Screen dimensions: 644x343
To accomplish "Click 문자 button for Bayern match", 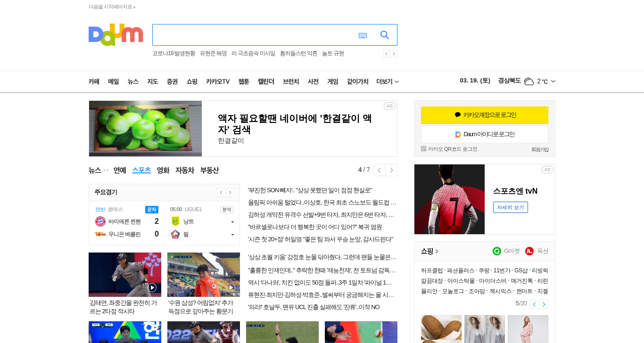I will pos(152,210).
